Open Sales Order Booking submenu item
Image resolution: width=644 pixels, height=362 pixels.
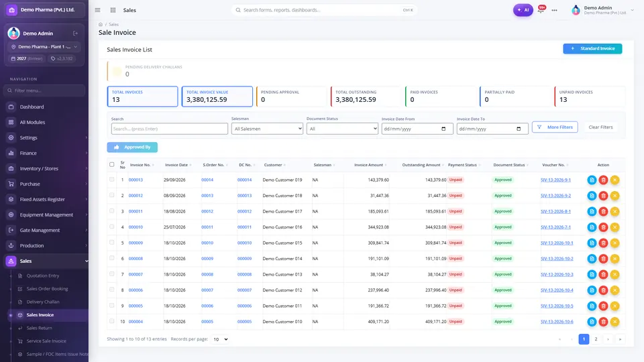click(x=47, y=289)
